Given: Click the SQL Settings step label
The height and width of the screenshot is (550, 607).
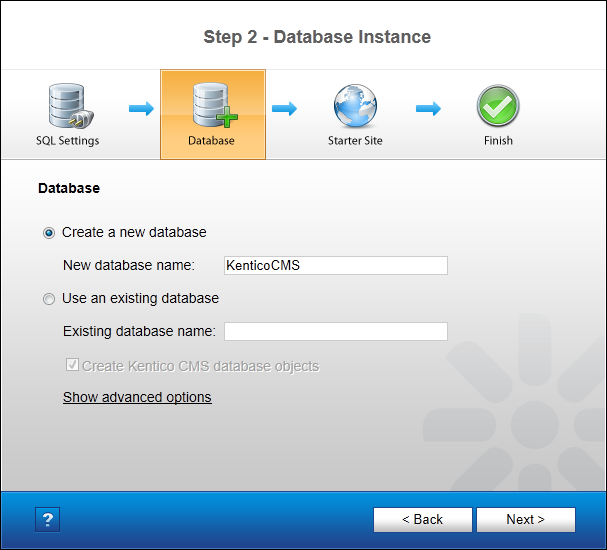Looking at the screenshot, I should tap(68, 140).
